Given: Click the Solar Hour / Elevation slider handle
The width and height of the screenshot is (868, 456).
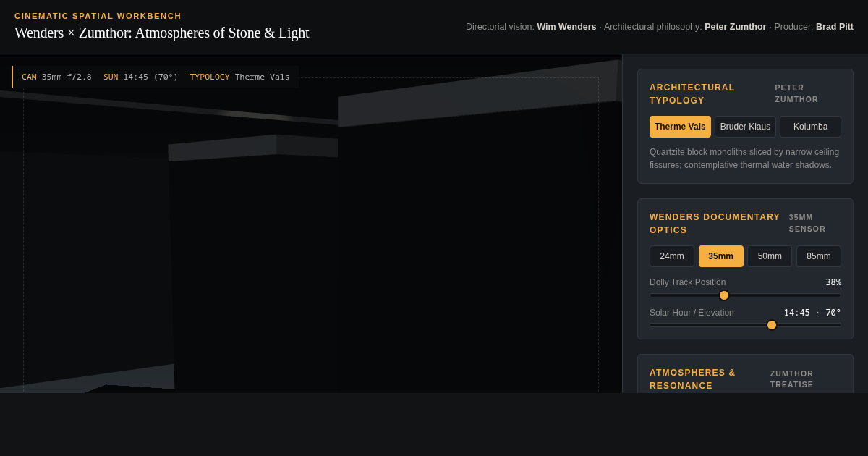Looking at the screenshot, I should pos(772,325).
